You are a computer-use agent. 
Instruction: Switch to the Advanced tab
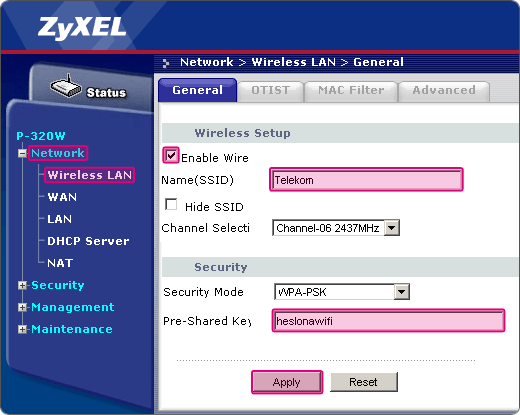pos(444,91)
